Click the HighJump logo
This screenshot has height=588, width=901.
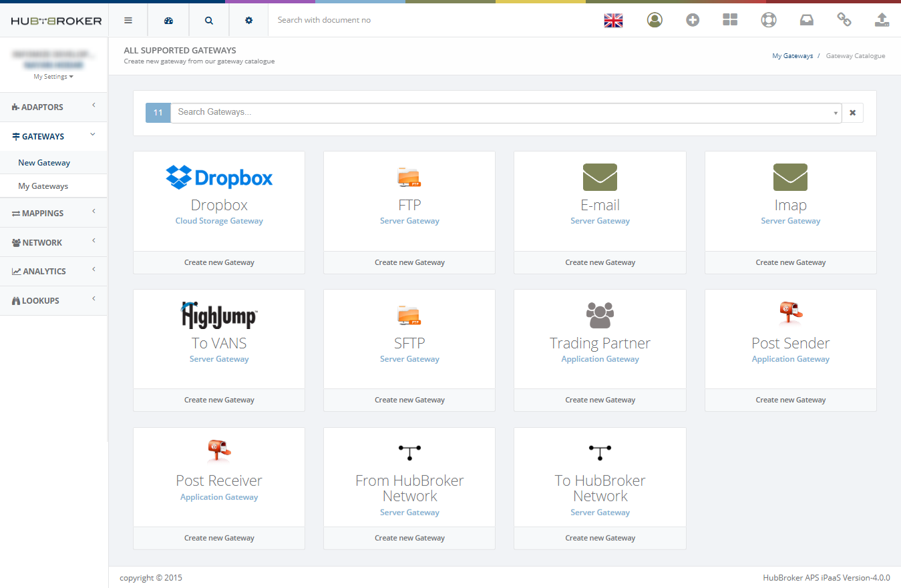(219, 315)
